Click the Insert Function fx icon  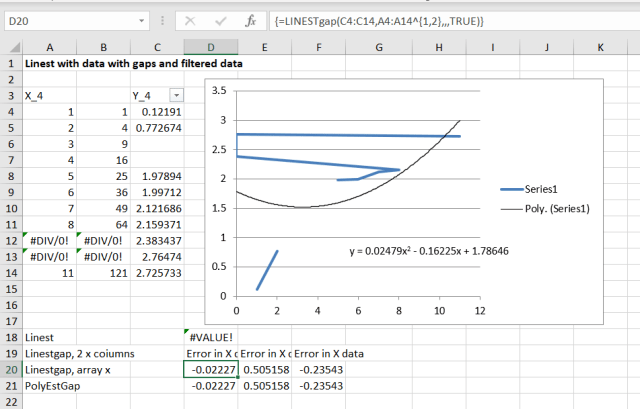[252, 20]
